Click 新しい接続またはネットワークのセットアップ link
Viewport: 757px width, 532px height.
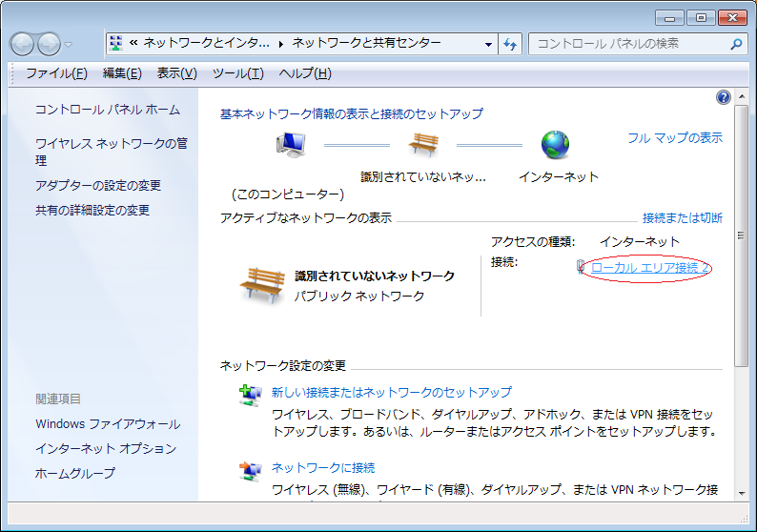point(392,392)
